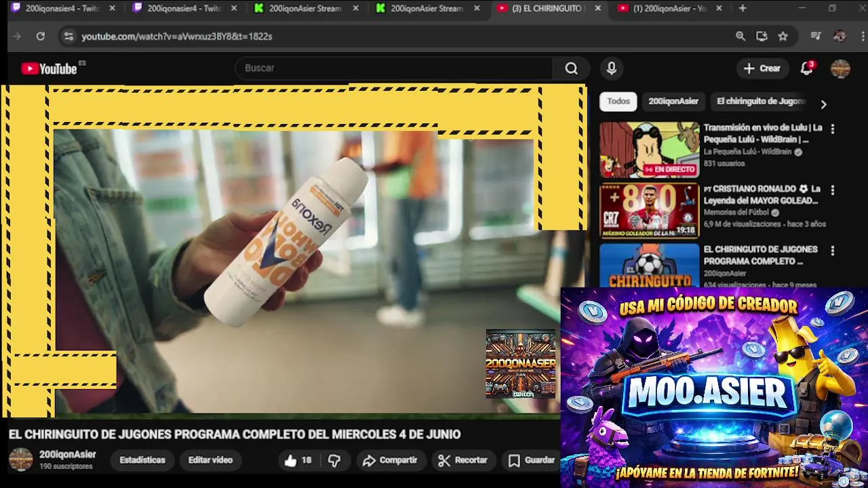Like the video with thumbs up
The height and width of the screenshot is (488, 868).
pos(298,460)
